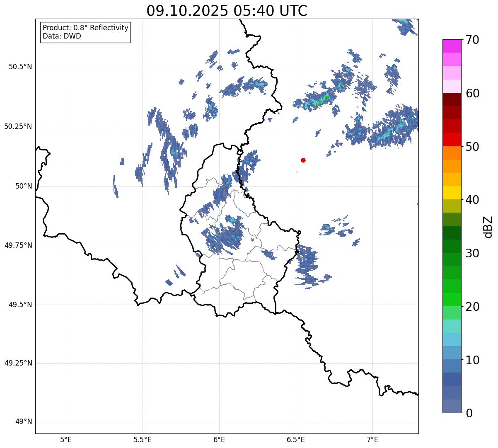The image size is (498, 448).
Task: Pick the yellow swatch just above 40 dBZ
Action: tap(452, 193)
